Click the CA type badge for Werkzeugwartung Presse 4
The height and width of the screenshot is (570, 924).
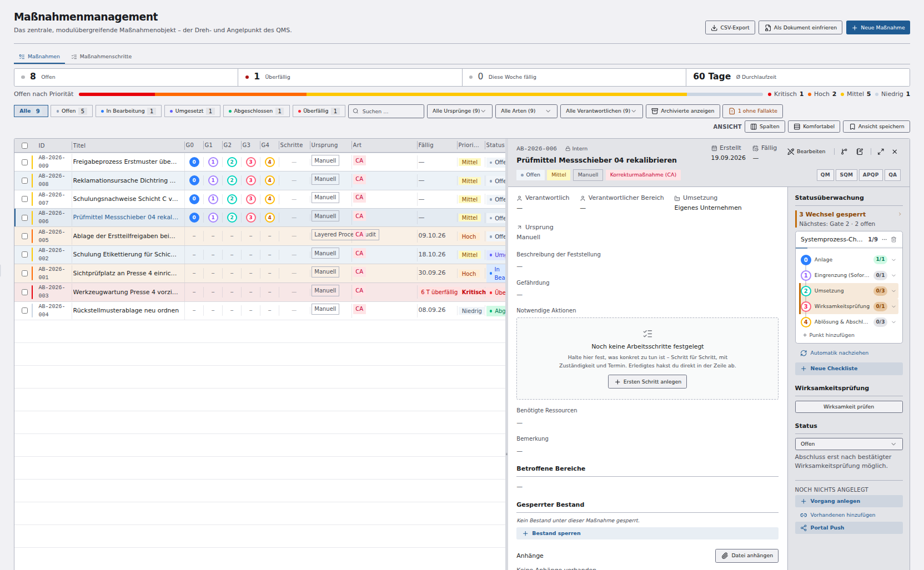click(x=359, y=290)
